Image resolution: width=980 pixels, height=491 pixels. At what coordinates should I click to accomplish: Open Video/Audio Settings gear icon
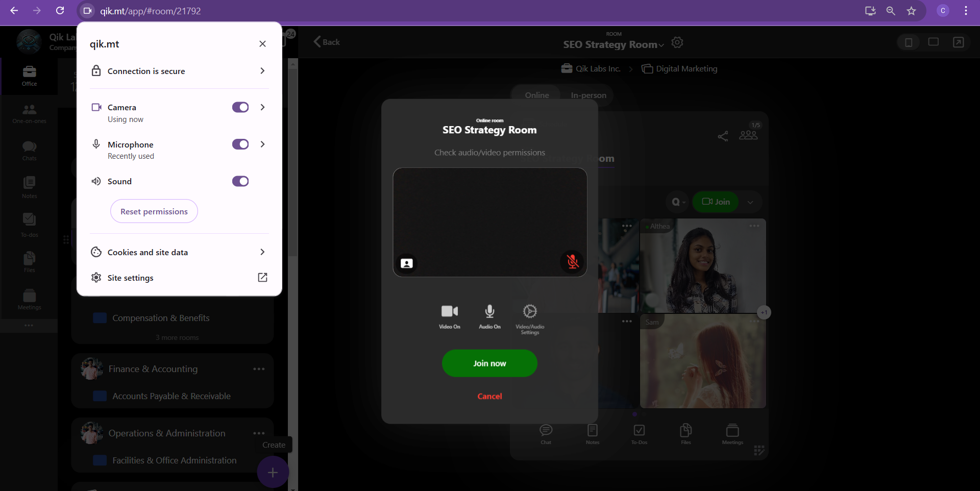pyautogui.click(x=530, y=311)
